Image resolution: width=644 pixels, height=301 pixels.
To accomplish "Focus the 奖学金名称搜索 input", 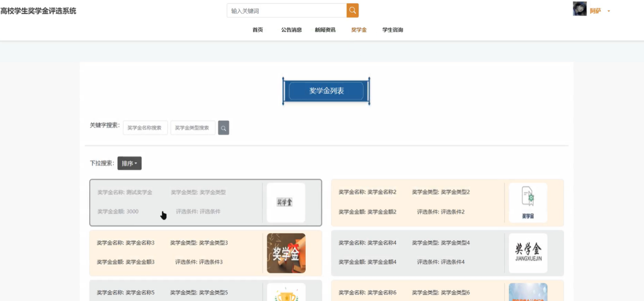I will click(x=145, y=128).
